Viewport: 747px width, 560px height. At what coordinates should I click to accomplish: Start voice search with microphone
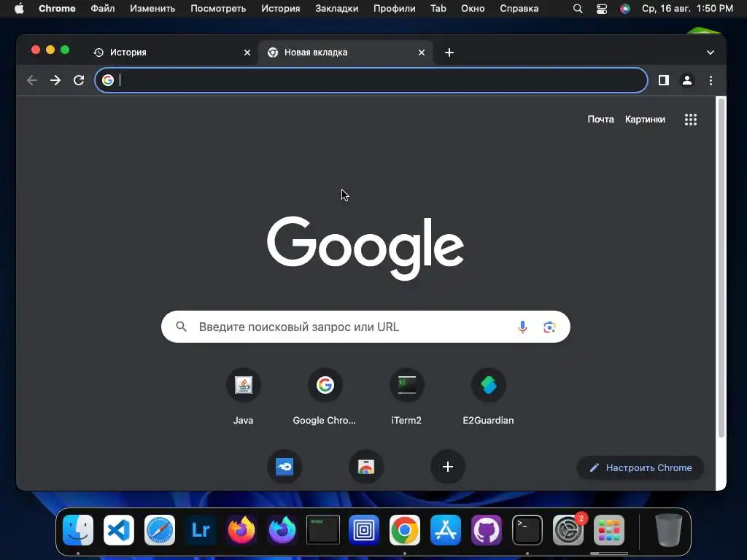point(522,327)
